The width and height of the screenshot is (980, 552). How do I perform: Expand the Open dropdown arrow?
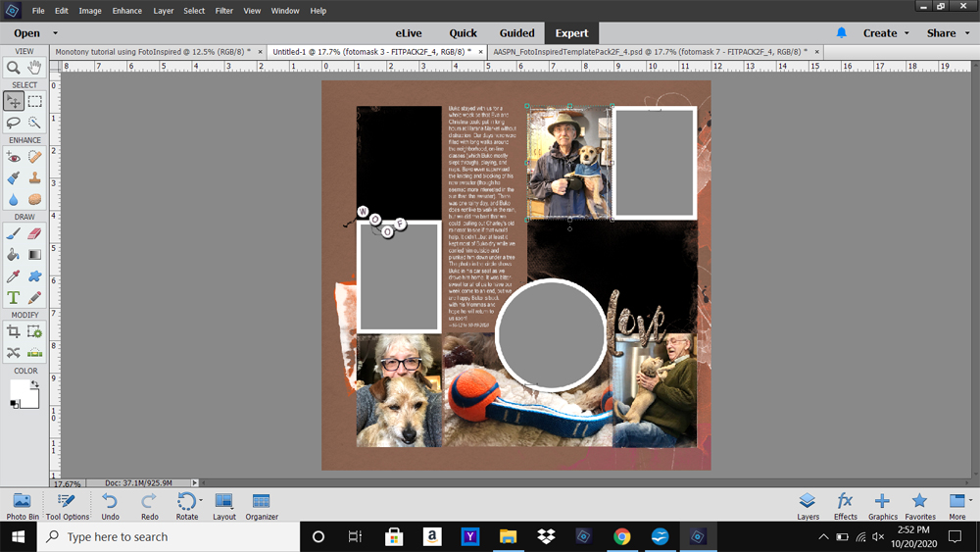click(x=55, y=33)
